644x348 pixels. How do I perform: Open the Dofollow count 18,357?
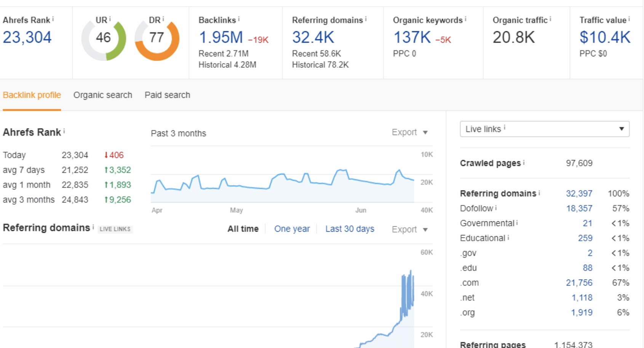click(579, 208)
